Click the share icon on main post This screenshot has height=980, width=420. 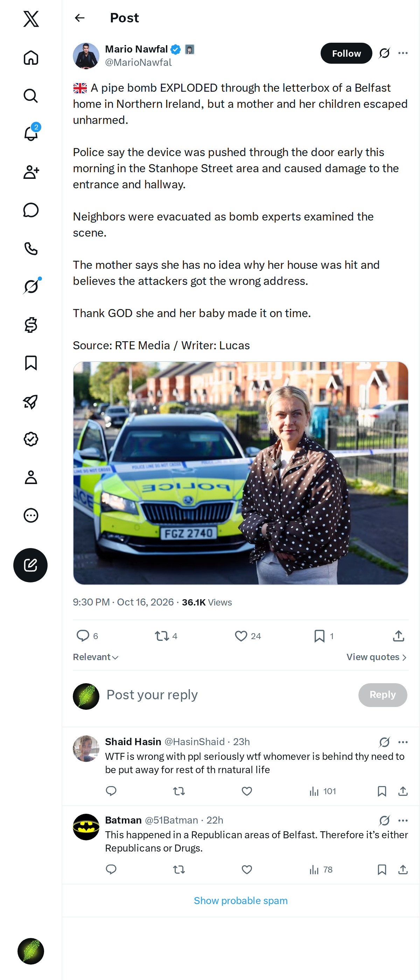(398, 636)
